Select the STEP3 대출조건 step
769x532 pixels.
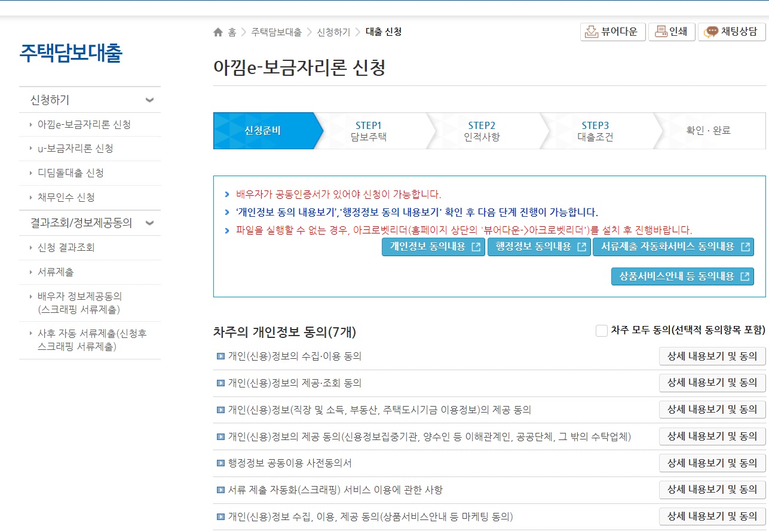(x=595, y=131)
